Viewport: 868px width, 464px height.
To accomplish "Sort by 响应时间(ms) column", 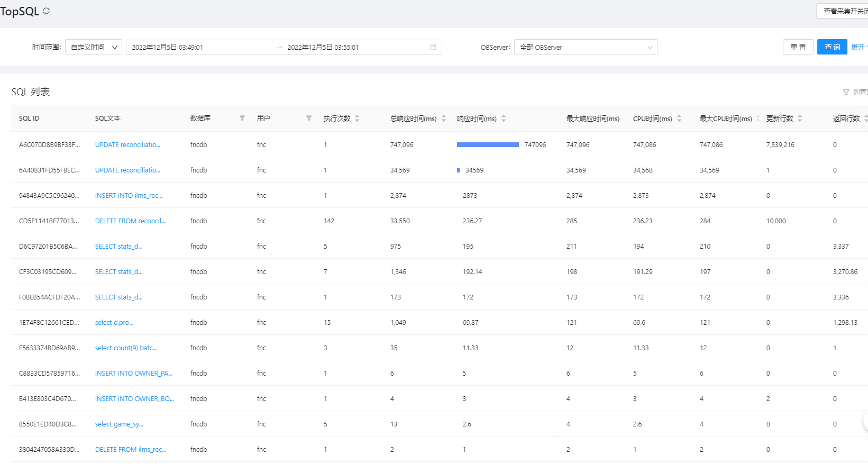I will [x=504, y=119].
